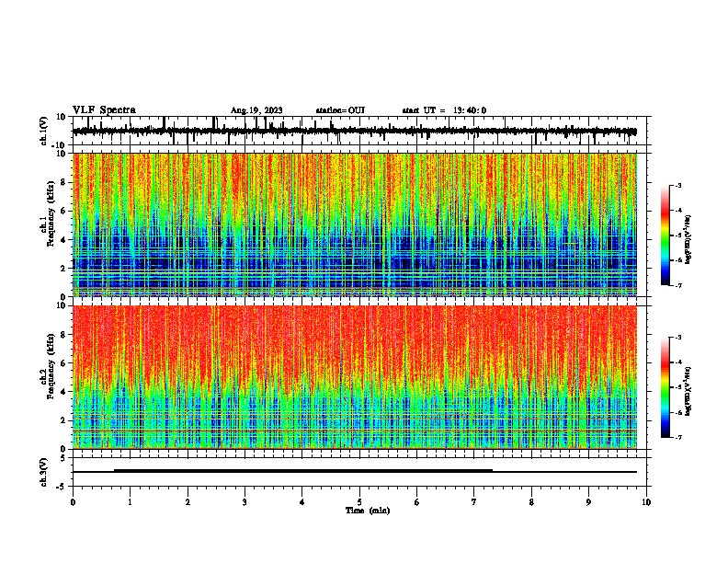Click time-axis tick label '6'
Screen dimensions: 728x563
tap(416, 502)
